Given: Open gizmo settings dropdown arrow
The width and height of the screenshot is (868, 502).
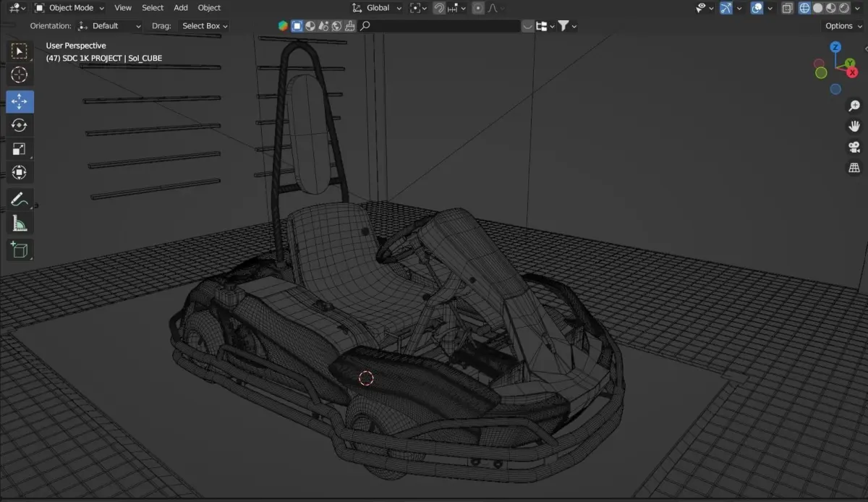Looking at the screenshot, I should (739, 8).
